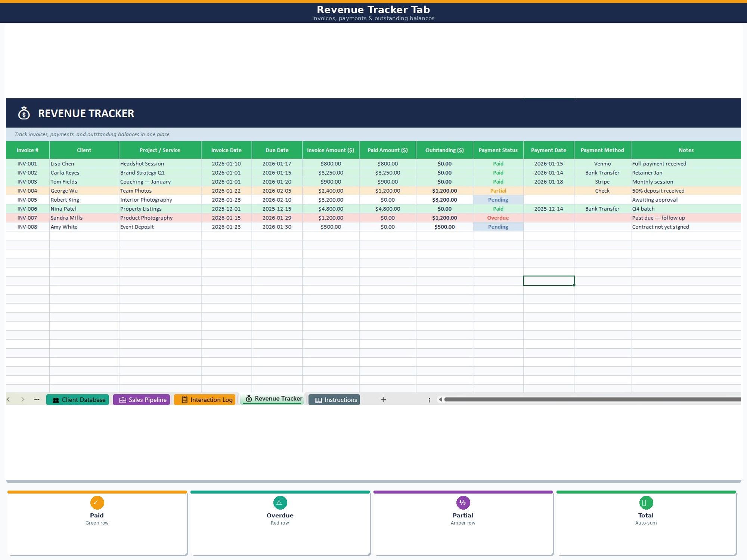
Task: Go to next sheet tab arrow
Action: [x=23, y=399]
